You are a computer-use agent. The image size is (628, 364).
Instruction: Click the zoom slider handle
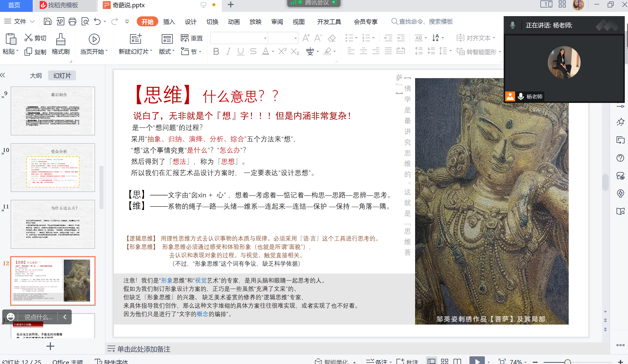pos(567,362)
